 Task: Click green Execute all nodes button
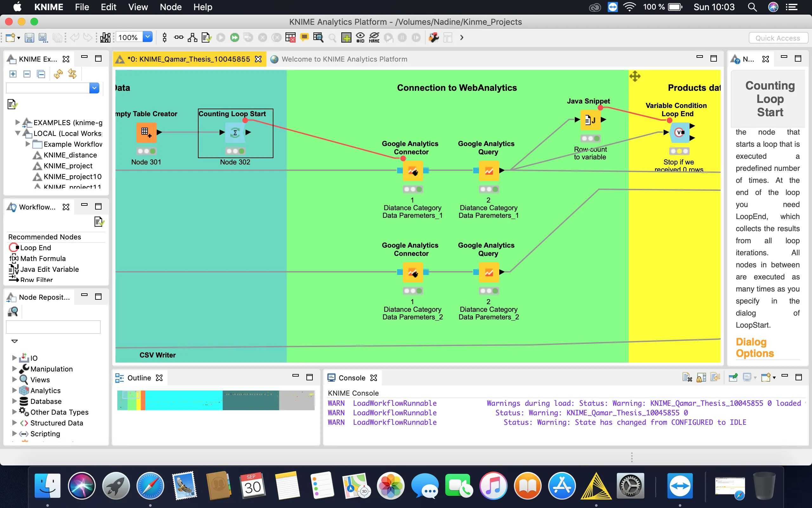coord(234,38)
